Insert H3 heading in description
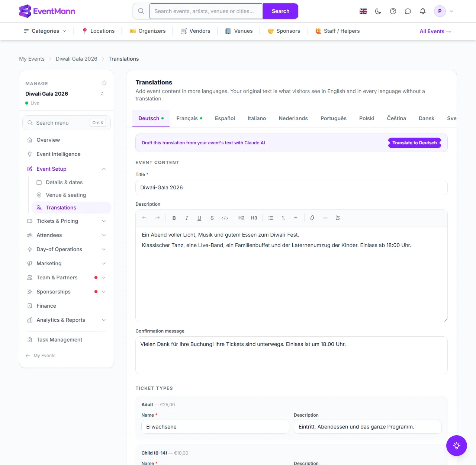This screenshot has width=476, height=465. [x=254, y=218]
